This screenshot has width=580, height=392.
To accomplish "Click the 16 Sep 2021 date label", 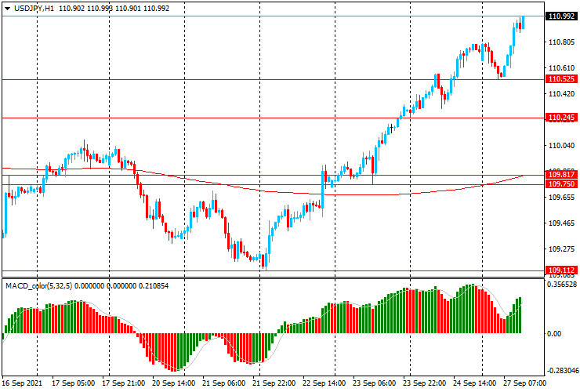I will point(23,383).
